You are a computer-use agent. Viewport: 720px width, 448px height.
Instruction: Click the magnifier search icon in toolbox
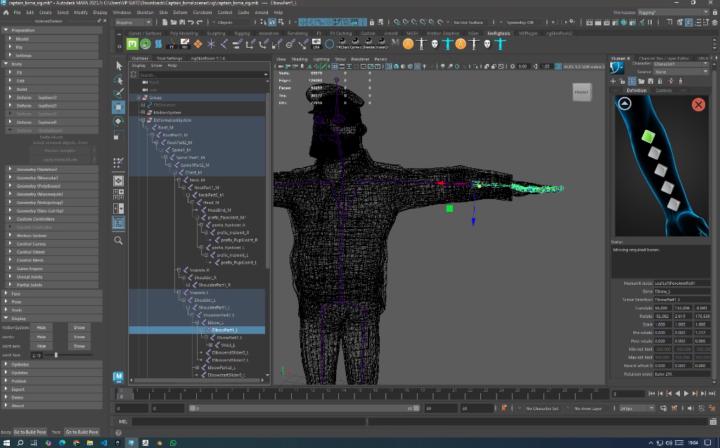[x=118, y=240]
